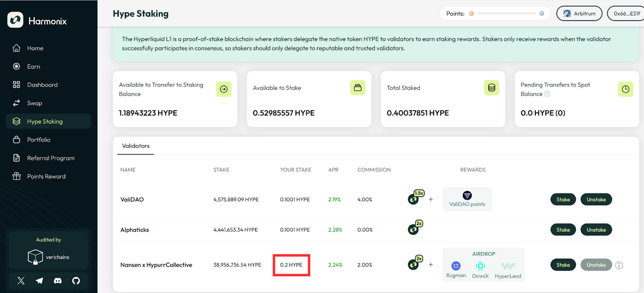Open the Telegram channel icon

(x=39, y=281)
